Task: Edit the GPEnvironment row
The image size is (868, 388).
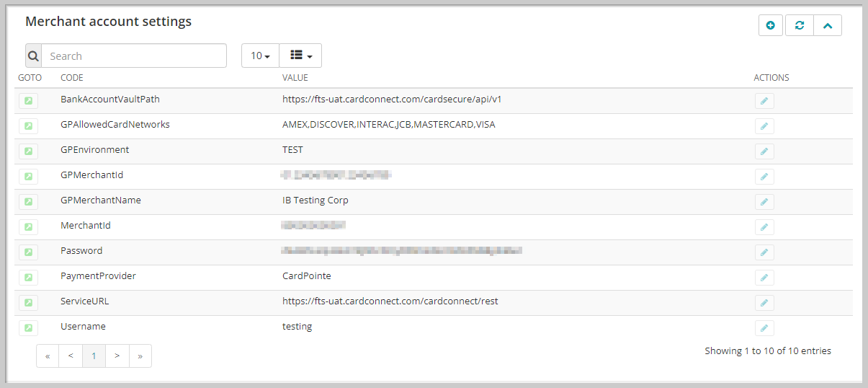Action: (764, 151)
